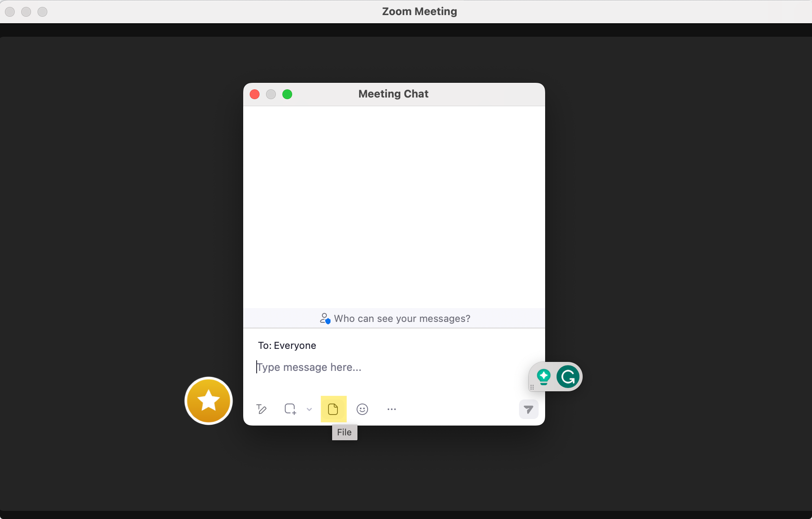Click the screenshot capture icon

(290, 409)
